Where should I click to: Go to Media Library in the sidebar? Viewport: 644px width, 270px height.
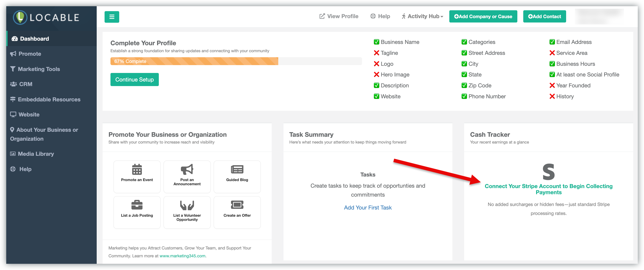36,154
